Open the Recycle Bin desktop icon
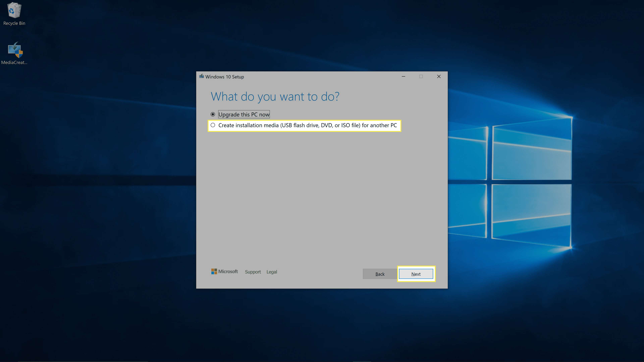Screen dimensions: 644x362 [14, 14]
